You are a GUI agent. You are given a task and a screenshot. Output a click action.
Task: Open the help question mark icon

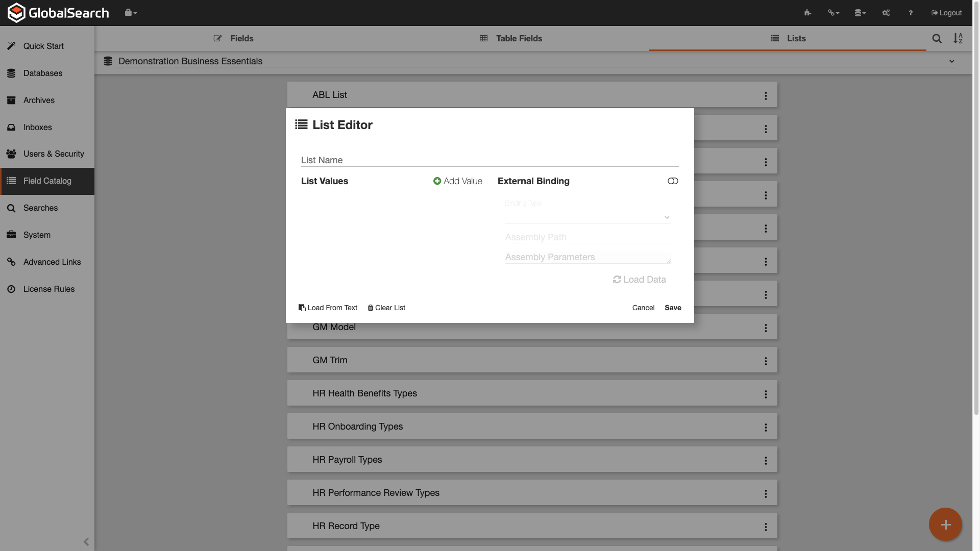tap(911, 13)
